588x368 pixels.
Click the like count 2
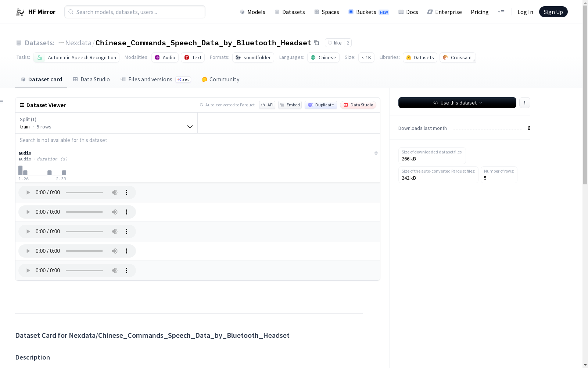point(348,43)
